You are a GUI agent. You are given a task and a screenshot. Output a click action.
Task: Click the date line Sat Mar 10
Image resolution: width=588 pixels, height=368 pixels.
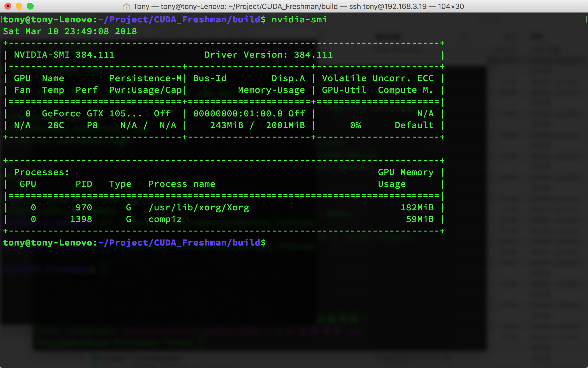70,31
